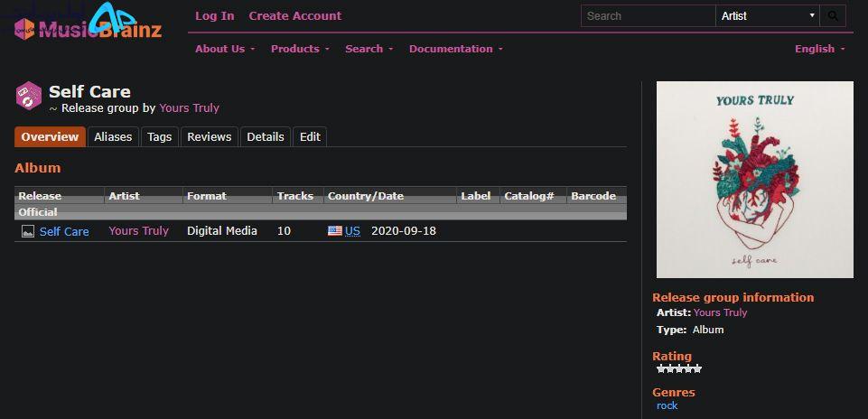Click the search magnifier button
The image size is (868, 419).
coord(833,16)
